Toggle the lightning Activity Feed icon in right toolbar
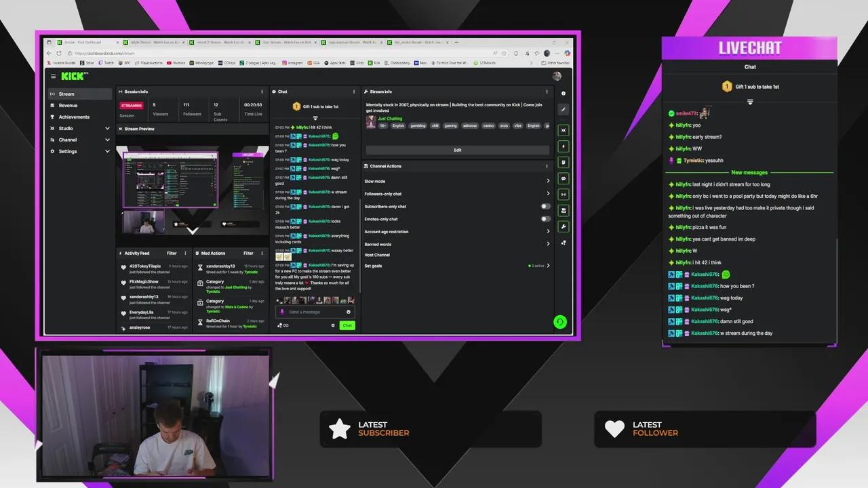 click(564, 146)
